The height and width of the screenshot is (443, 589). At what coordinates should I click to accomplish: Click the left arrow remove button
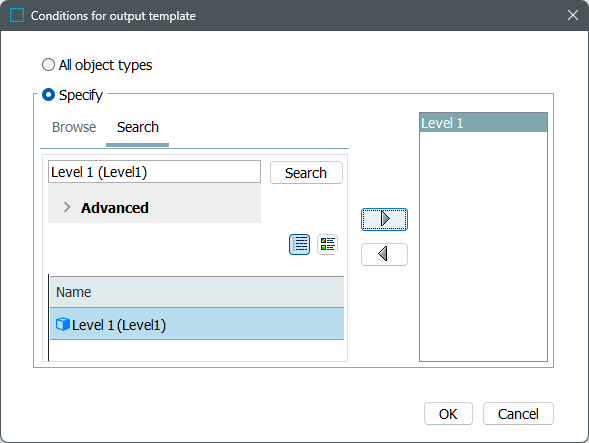coord(384,254)
